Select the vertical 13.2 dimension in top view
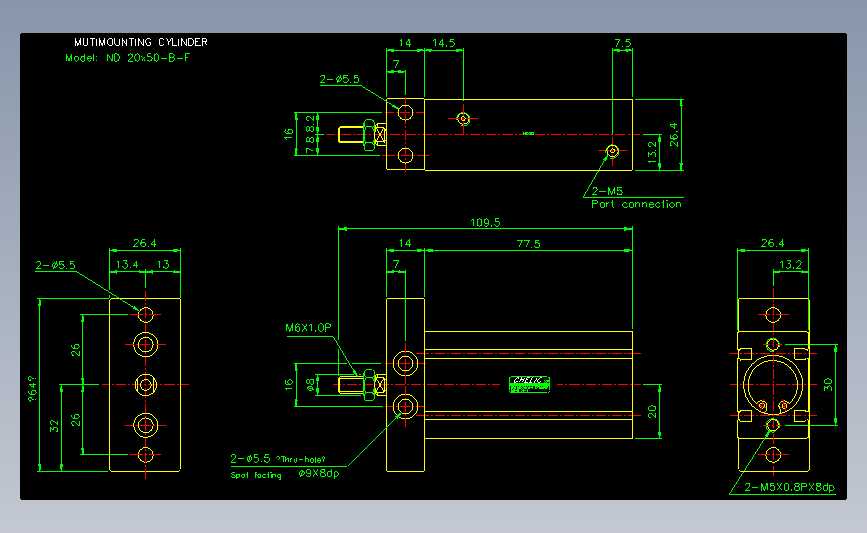The image size is (867, 533). (652, 151)
